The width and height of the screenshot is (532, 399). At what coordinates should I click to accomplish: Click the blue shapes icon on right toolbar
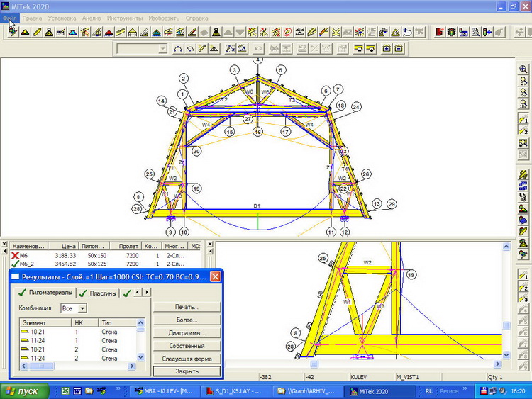[x=523, y=186]
